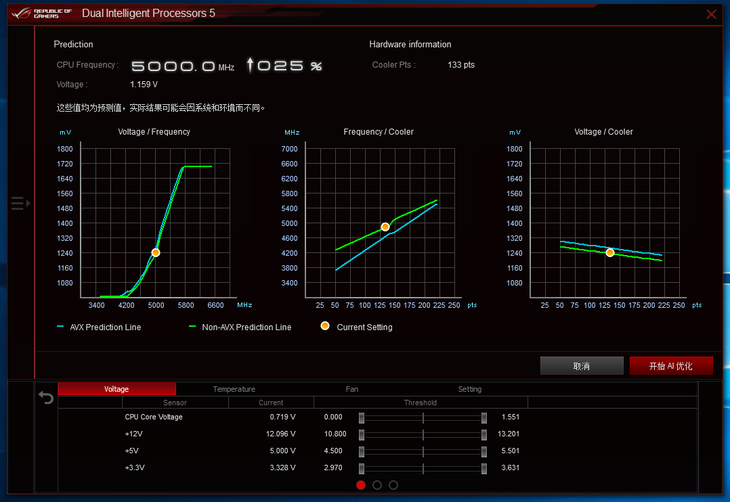Viewport: 730px width, 502px height.
Task: Start AI optimization with 开始 AI 优化 button
Action: click(671, 366)
